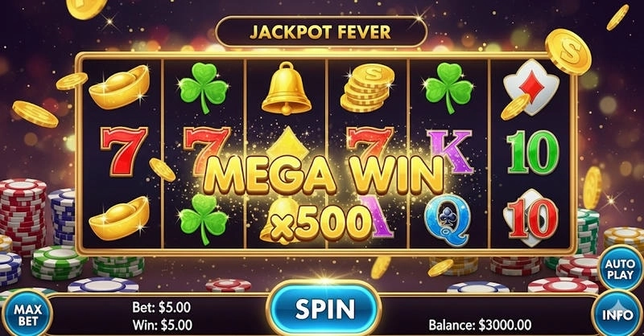
Task: Select the clover on fifth reel
Action: 448,88
